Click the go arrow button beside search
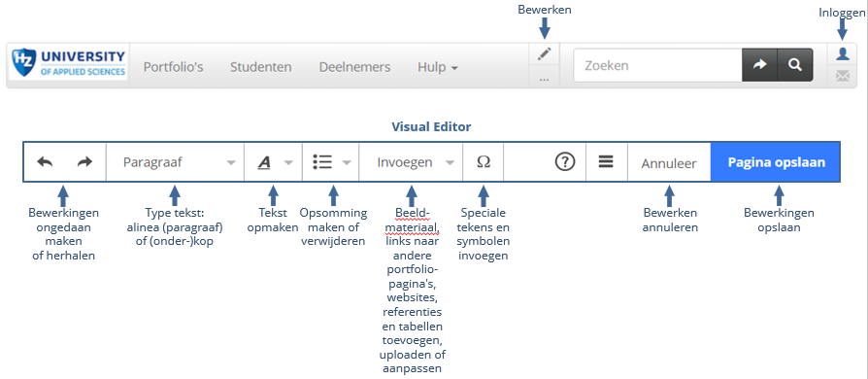 point(759,65)
